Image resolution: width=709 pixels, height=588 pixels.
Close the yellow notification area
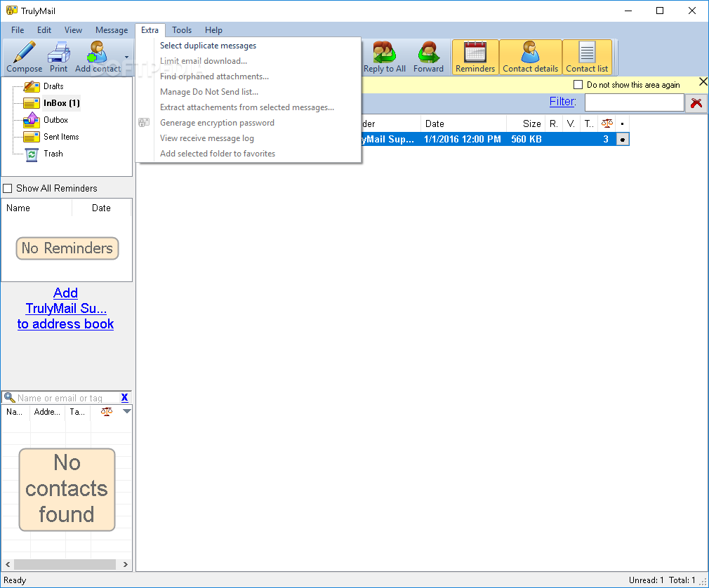pyautogui.click(x=703, y=82)
